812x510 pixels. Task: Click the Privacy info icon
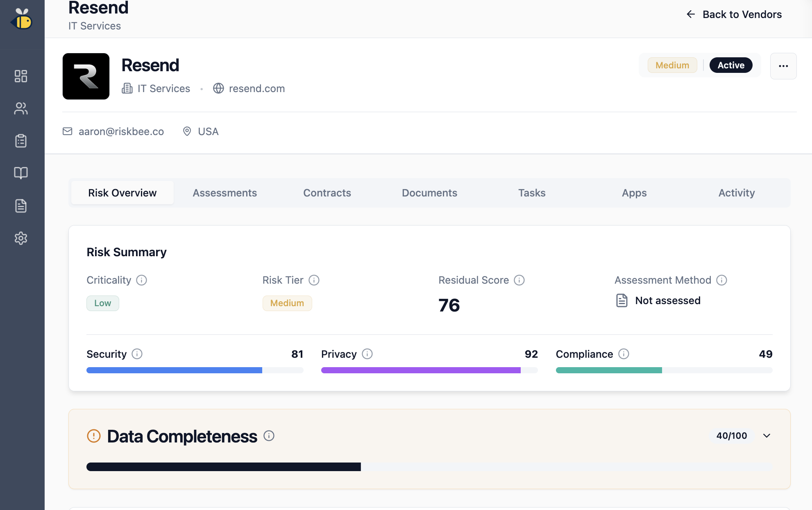(x=367, y=354)
